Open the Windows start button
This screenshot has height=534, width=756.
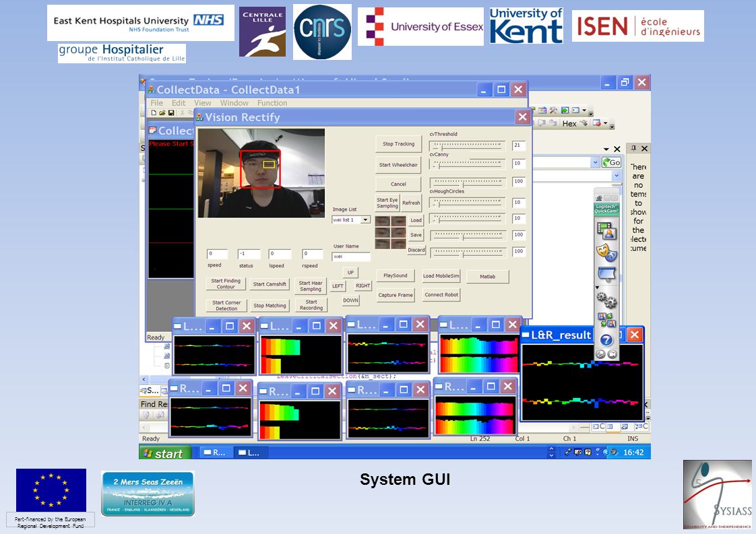click(x=165, y=453)
